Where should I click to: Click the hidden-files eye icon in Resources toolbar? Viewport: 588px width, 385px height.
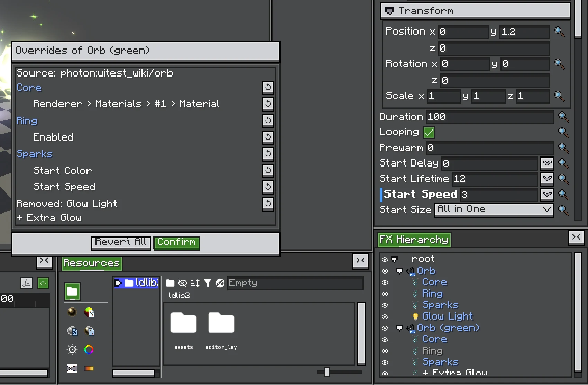[x=182, y=283]
